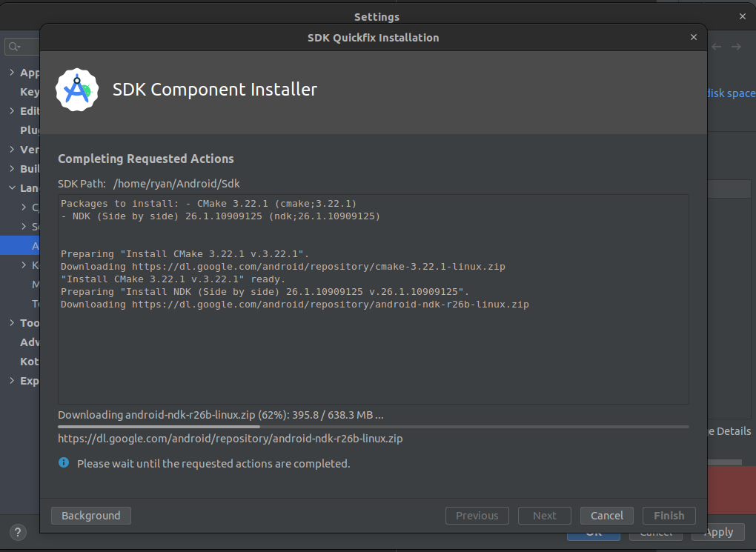The image size is (756, 552).
Task: Click the disabled Finish button
Action: tap(669, 516)
